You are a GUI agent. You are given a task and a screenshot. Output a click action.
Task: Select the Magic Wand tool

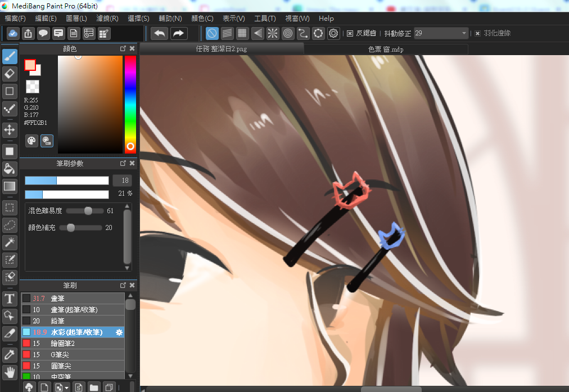point(10,242)
